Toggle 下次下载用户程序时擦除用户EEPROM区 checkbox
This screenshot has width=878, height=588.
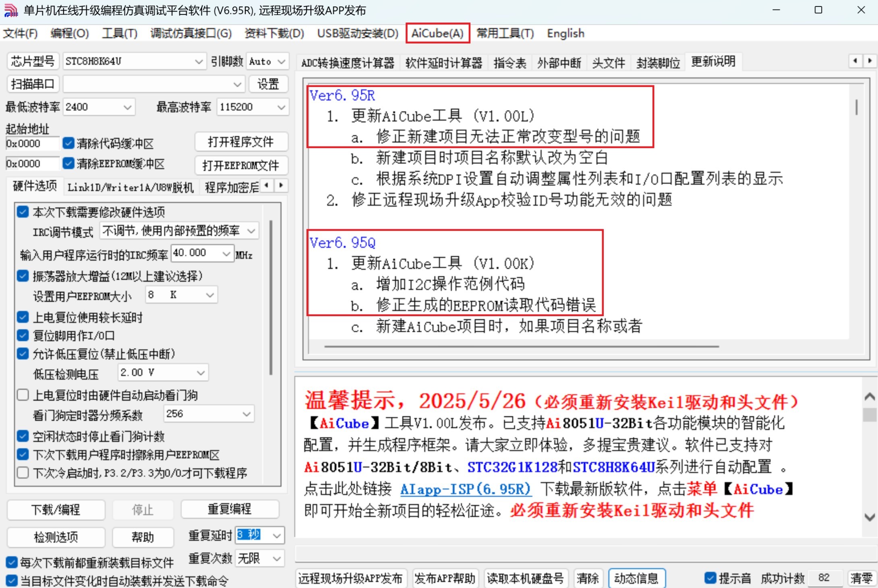pos(23,454)
